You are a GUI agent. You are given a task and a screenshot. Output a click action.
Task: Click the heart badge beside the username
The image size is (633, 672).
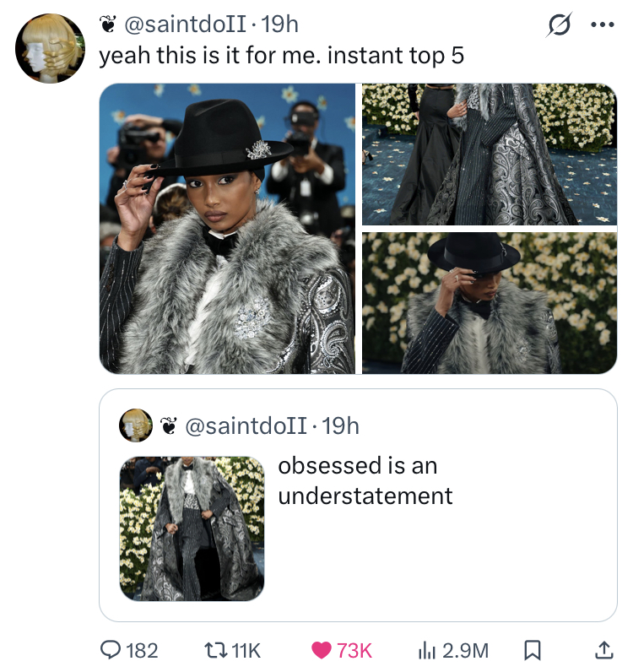pyautogui.click(x=108, y=25)
